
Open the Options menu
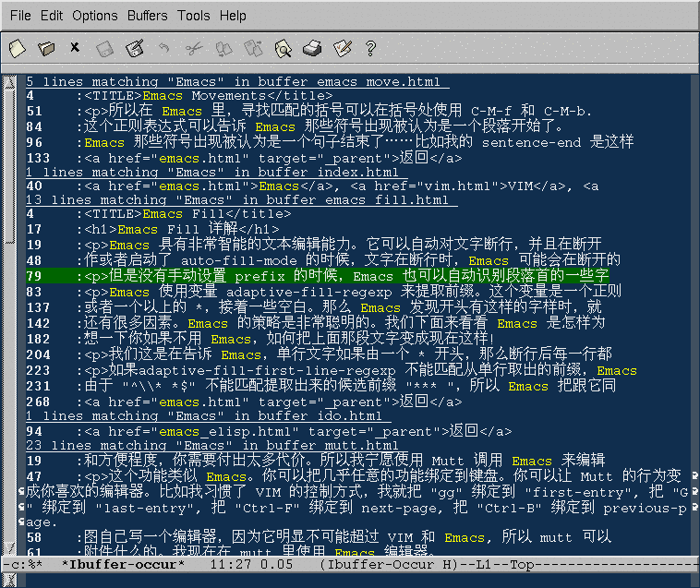coord(95,16)
